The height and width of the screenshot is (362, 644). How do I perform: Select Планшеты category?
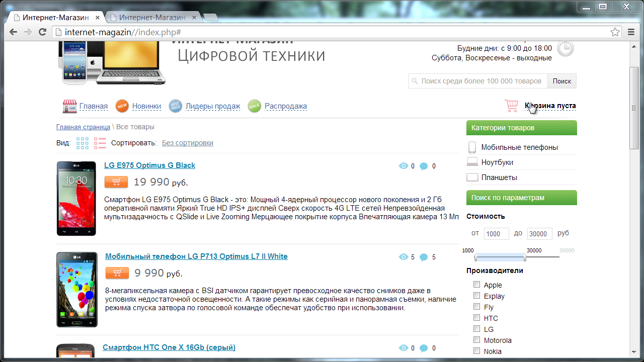point(499,177)
